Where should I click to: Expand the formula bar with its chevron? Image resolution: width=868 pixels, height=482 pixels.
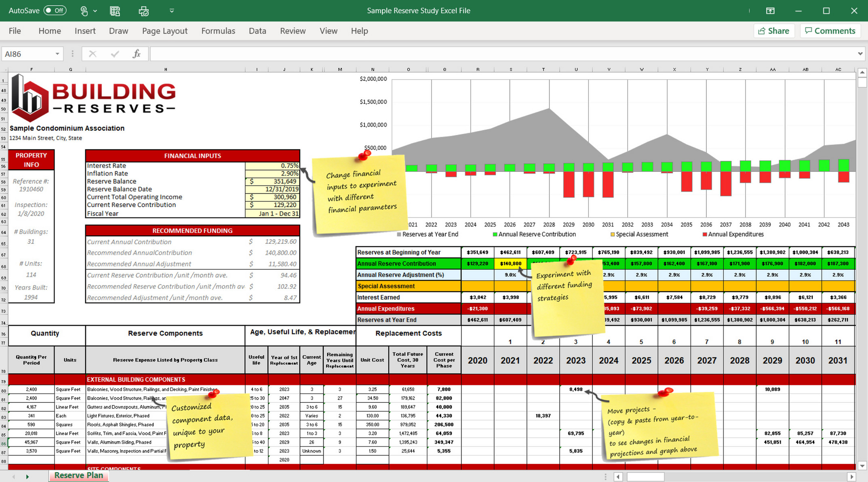point(860,53)
